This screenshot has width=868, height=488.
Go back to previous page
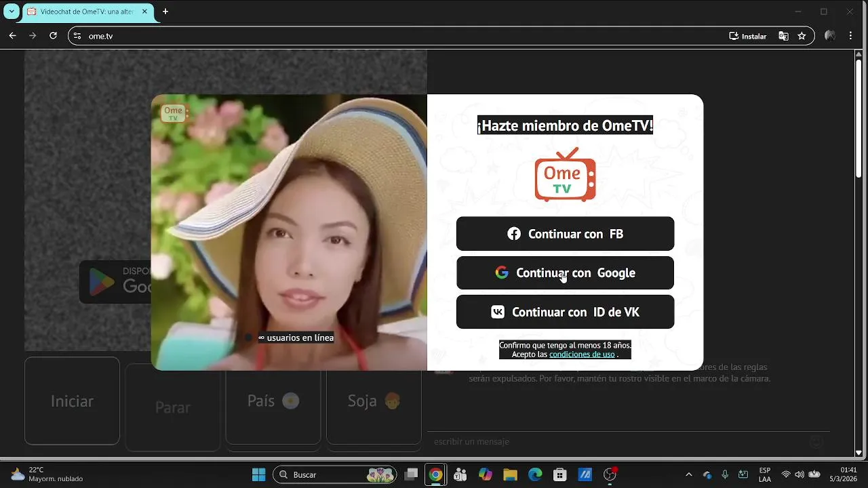(x=12, y=36)
